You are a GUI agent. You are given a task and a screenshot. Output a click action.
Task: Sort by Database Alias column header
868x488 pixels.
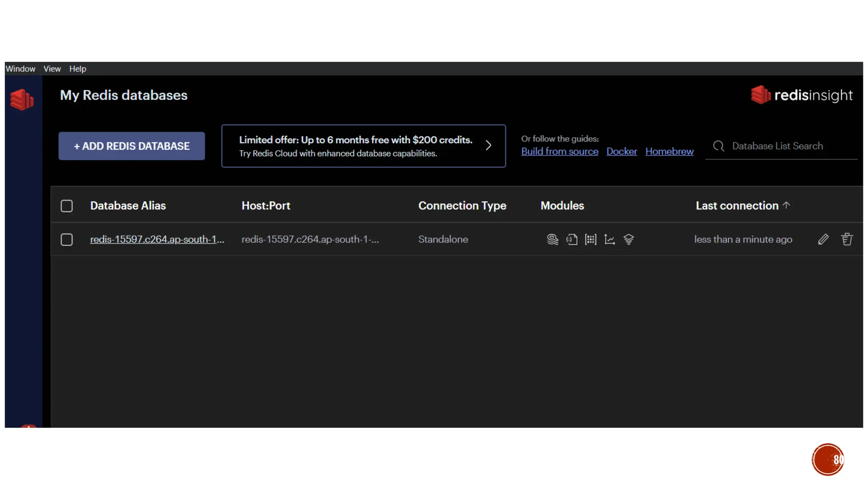click(128, 206)
